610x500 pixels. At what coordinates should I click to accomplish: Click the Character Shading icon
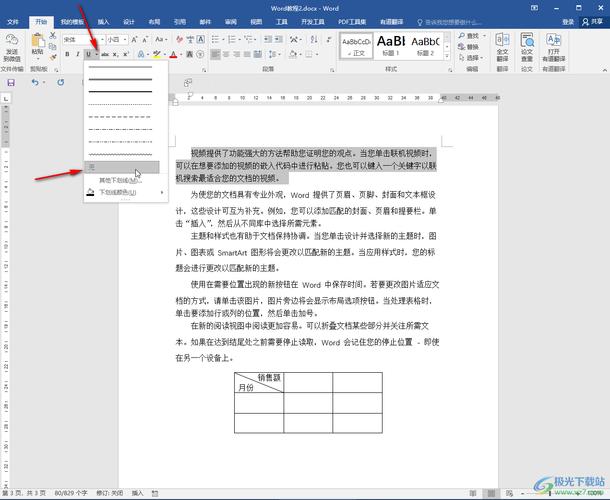(x=190, y=54)
